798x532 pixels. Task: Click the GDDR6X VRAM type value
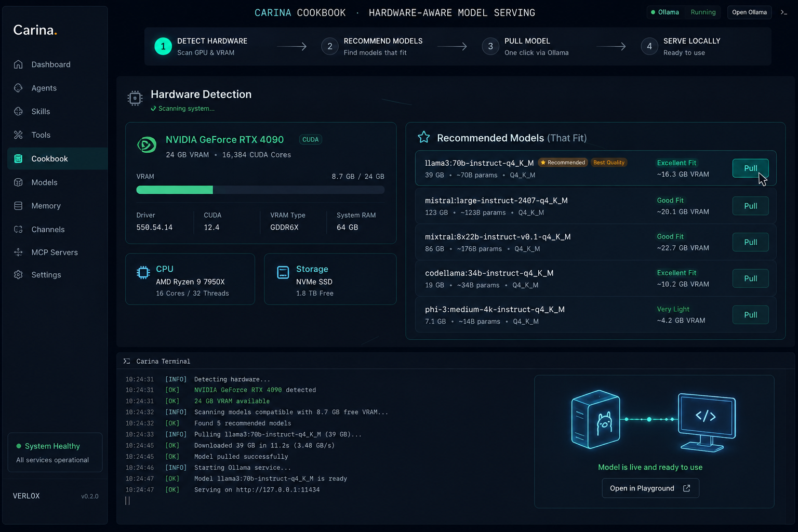pos(284,228)
